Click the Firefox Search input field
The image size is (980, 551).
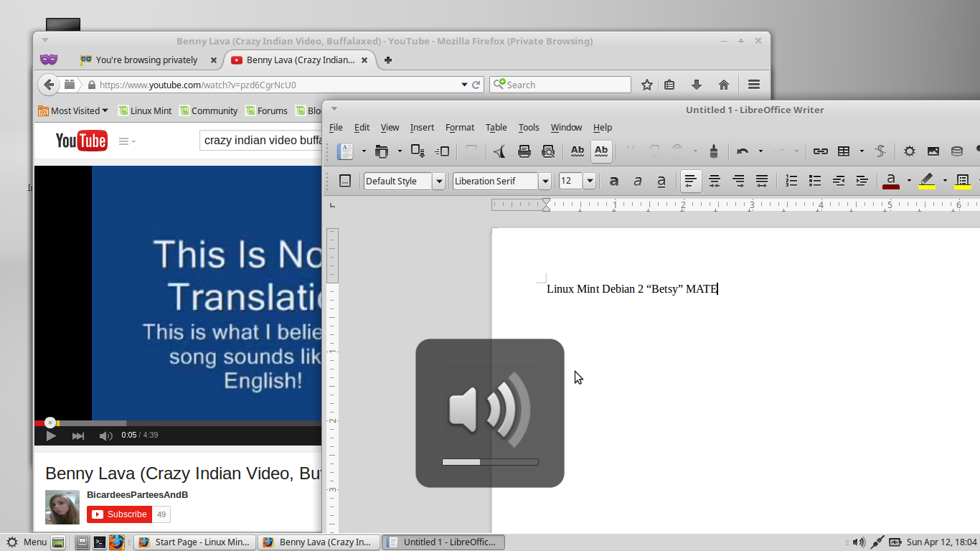pos(560,85)
